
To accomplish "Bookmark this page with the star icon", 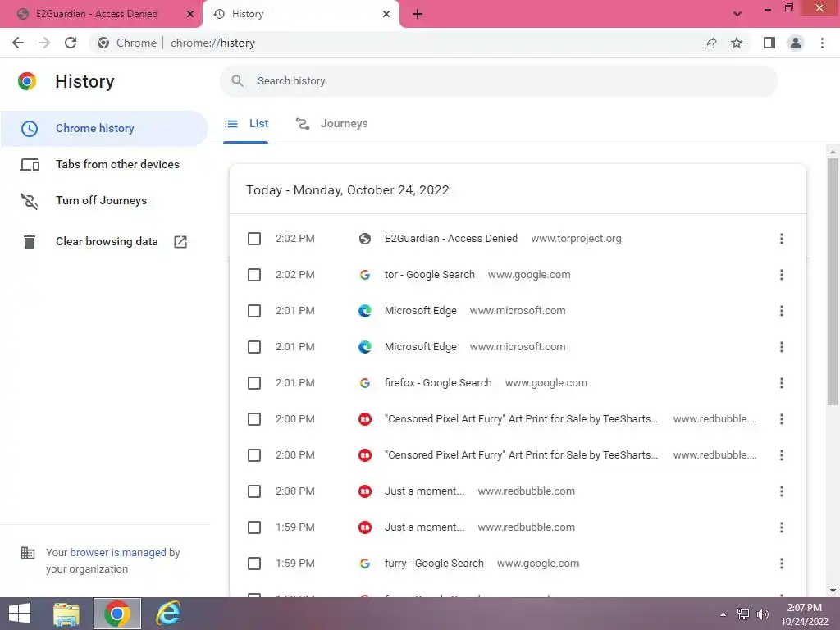I will tap(737, 43).
